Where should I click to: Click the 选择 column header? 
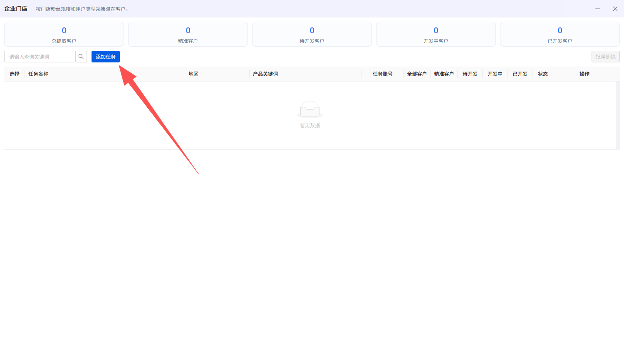click(x=15, y=74)
